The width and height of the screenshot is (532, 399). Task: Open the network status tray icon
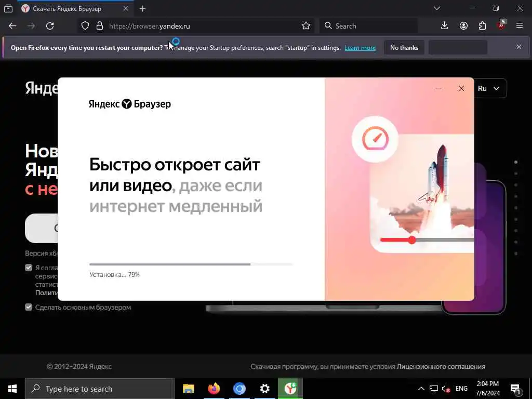pyautogui.click(x=434, y=389)
